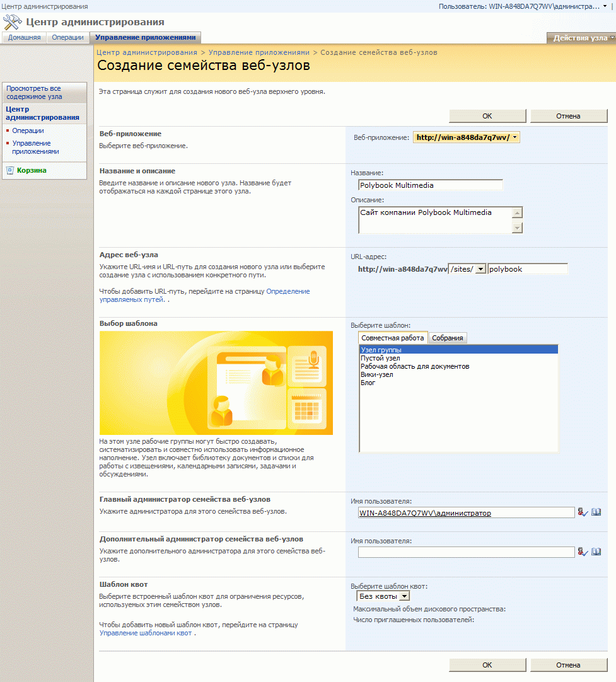Open the user menu arrow at top right
This screenshot has width=616, height=682.
pos(605,6)
